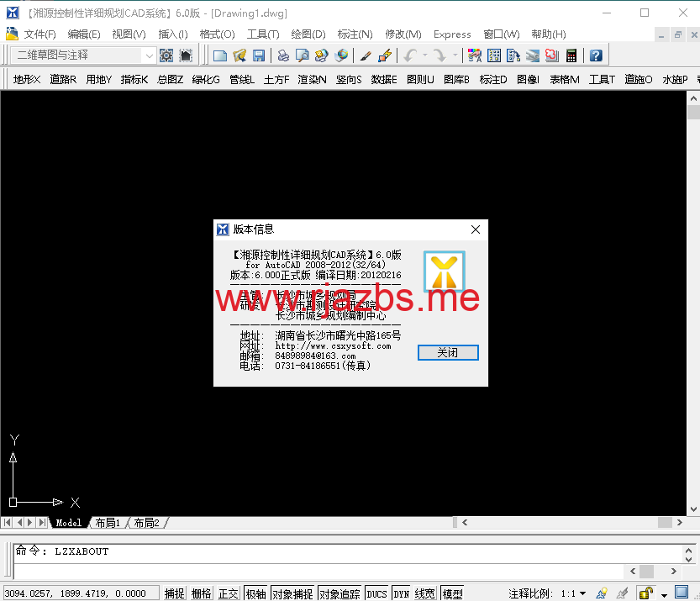Screen dimensions: 700x601
Task: Open the 图库B library menu
Action: tap(456, 80)
